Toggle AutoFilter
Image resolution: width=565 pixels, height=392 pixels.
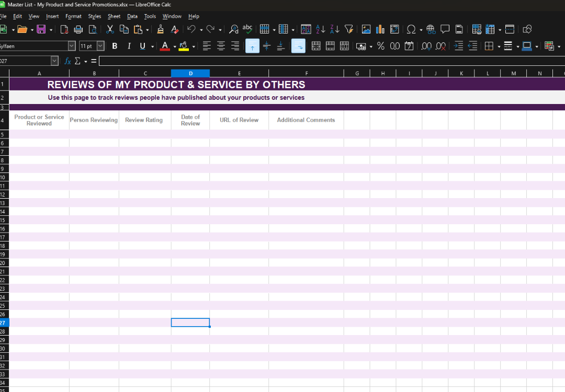tap(349, 29)
